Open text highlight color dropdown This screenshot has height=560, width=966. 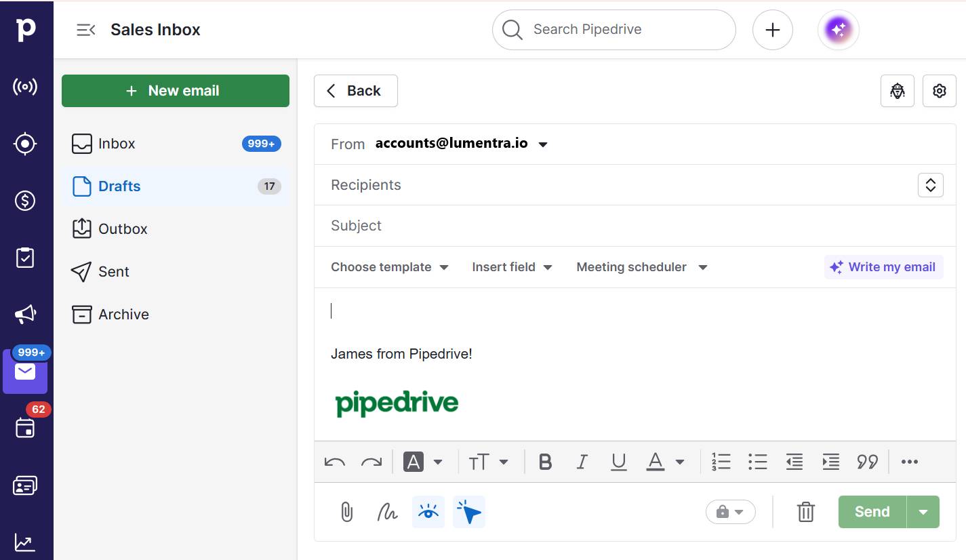(438, 462)
